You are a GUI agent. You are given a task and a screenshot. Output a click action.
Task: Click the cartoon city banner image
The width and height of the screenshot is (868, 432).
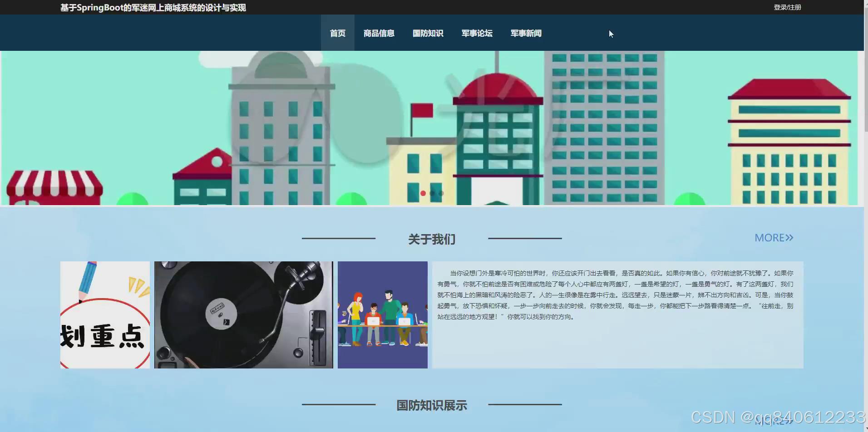[431, 127]
